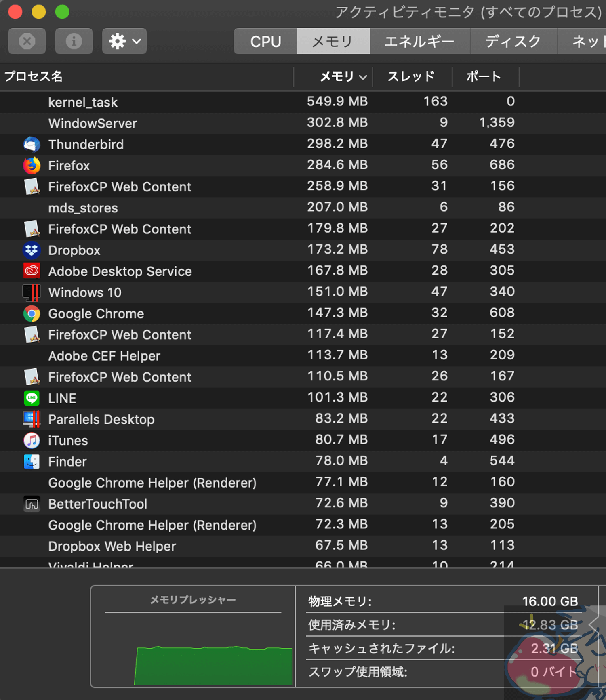Click icon of FirefoxCP Web Content 258.9 MB
Screen dimensions: 606x700
pyautogui.click(x=32, y=187)
